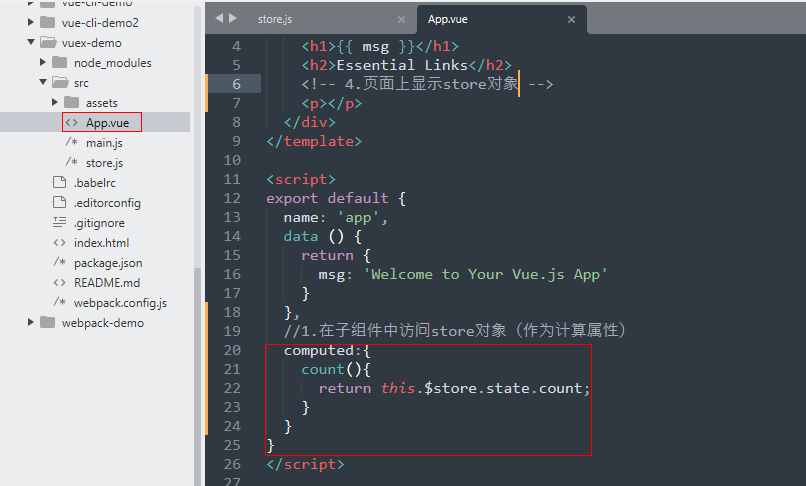Click the App.vue markup file icon
The image size is (806, 486).
click(71, 122)
